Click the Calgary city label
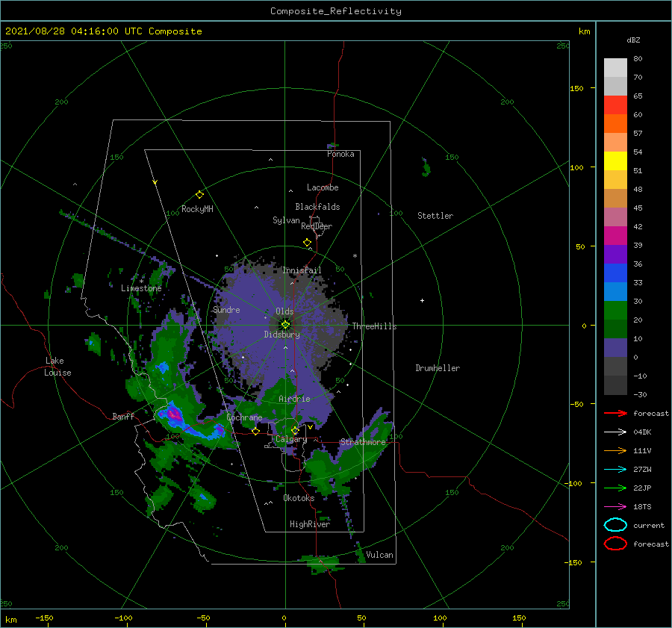This screenshot has width=672, height=628. pos(291,439)
